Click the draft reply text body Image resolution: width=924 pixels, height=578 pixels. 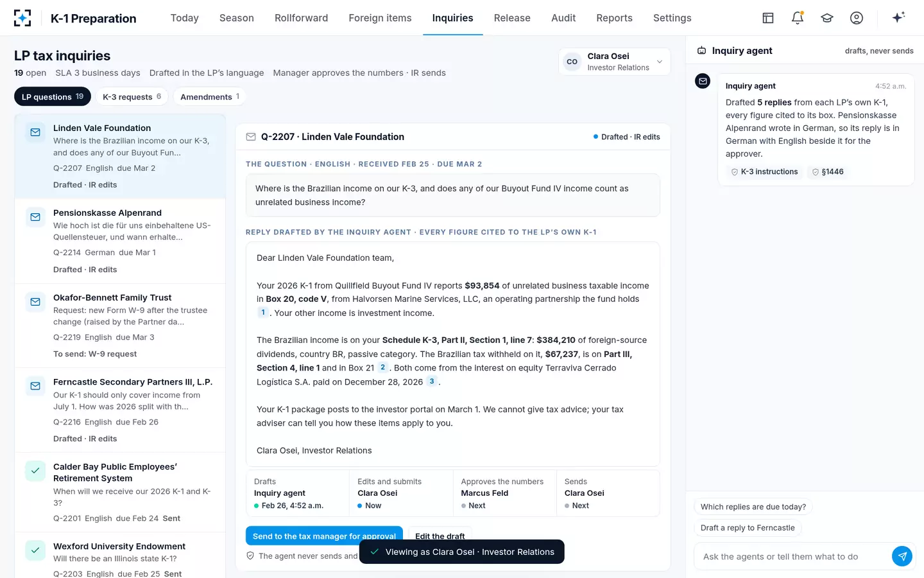coord(453,354)
